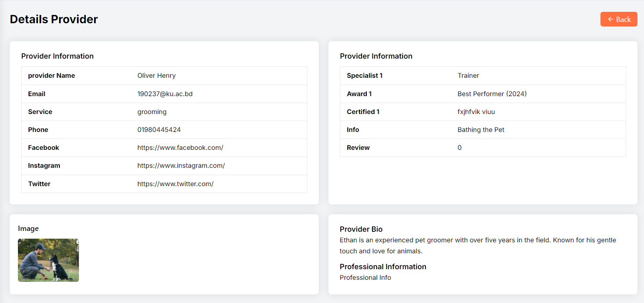
Task: Open the provider image thumbnail
Action: pyautogui.click(x=48, y=260)
